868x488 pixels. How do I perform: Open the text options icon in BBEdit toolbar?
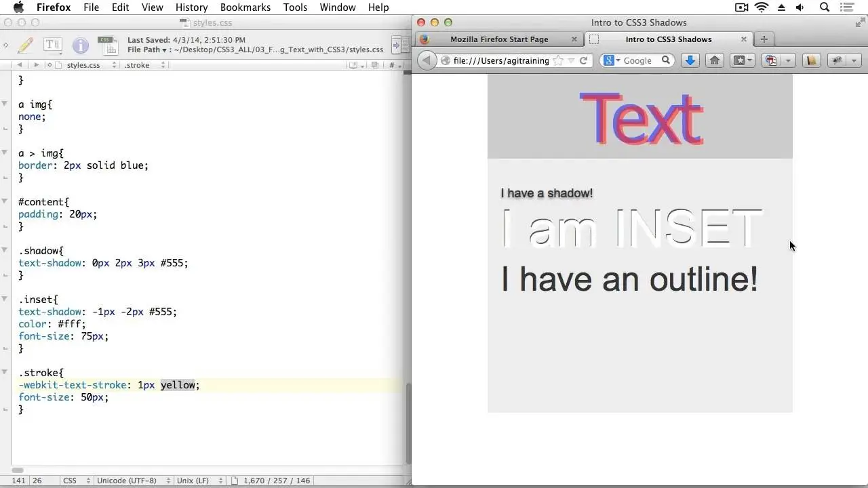coord(53,45)
